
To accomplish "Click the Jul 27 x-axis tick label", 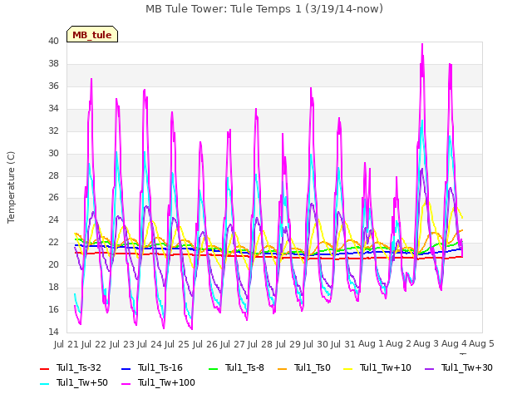I will click(x=233, y=344).
